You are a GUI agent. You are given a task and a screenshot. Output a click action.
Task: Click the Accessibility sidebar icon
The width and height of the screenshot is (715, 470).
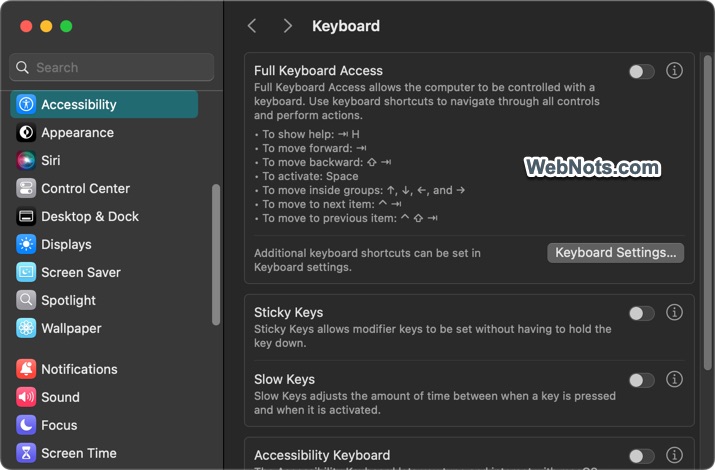click(x=26, y=104)
